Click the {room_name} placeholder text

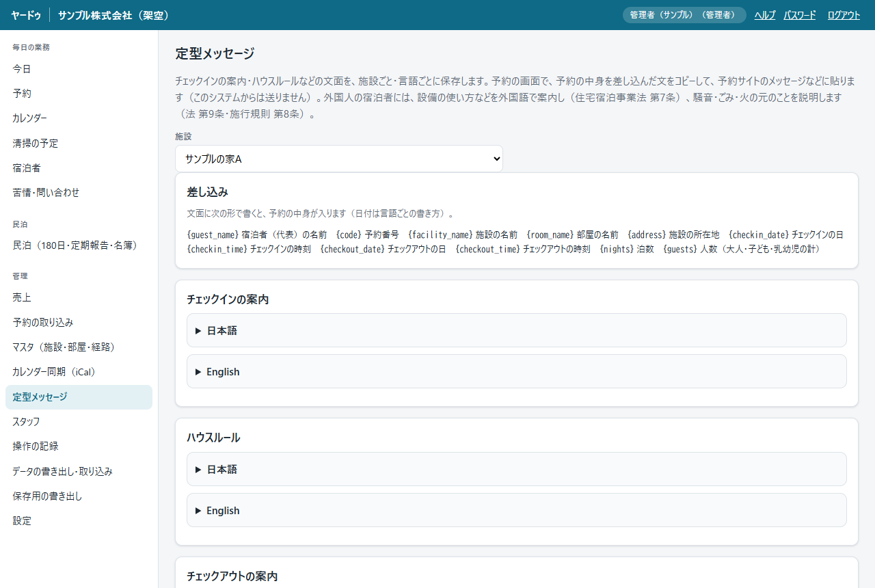click(550, 235)
